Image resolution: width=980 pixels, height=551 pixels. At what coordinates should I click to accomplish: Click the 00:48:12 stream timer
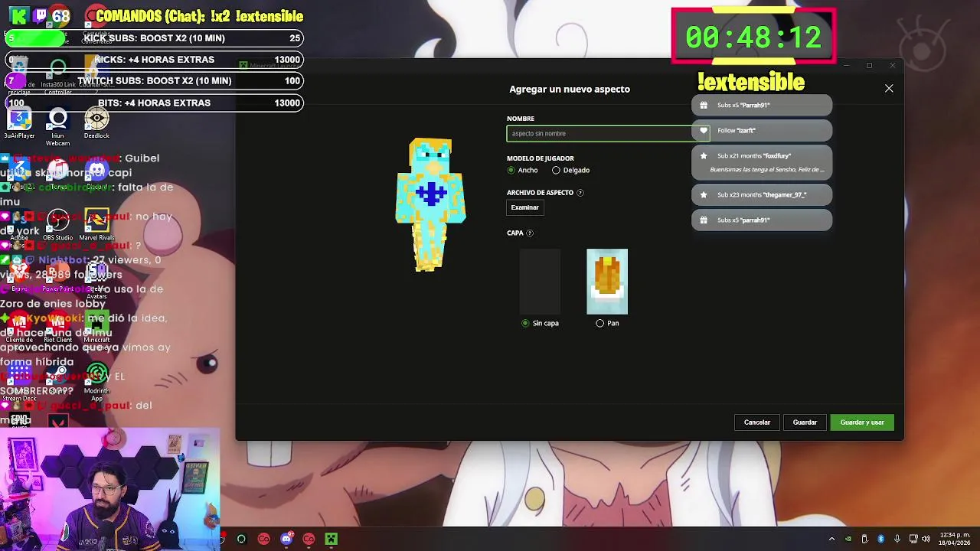coord(753,37)
